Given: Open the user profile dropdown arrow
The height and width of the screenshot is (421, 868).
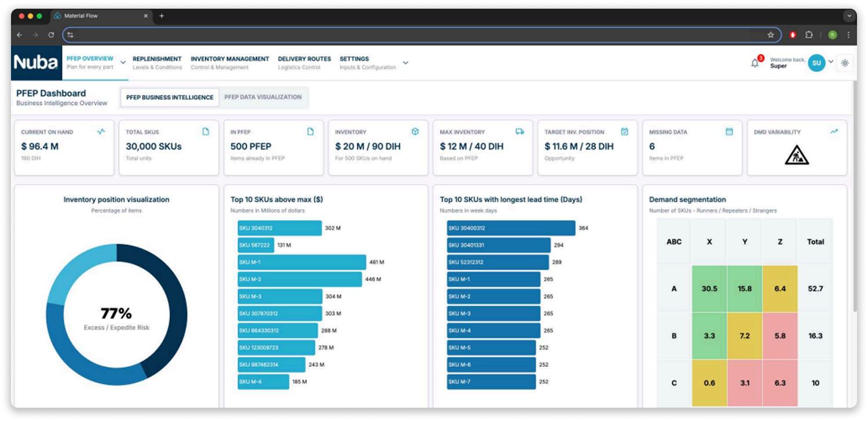Looking at the screenshot, I should click(831, 62).
